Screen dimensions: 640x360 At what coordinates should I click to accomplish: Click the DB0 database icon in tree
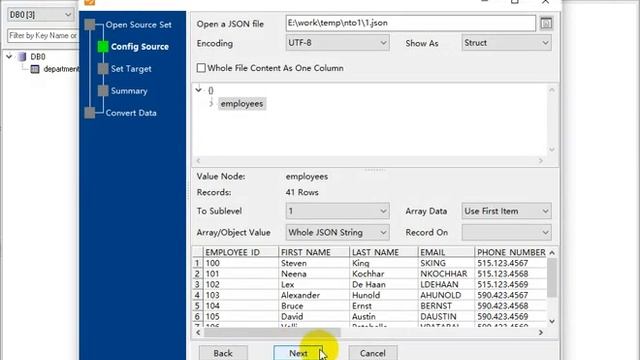[x=22, y=57]
